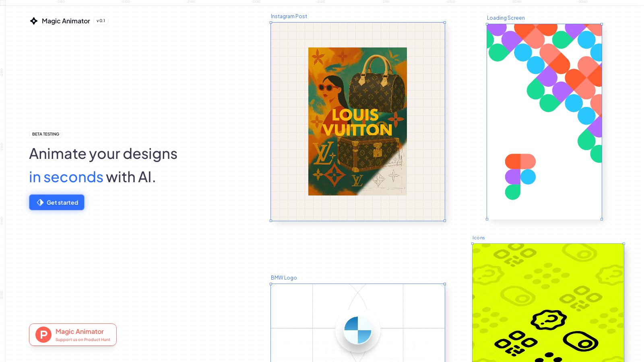Click the Magic Animator sparkle logo
Screen dimensions: 644x362
click(x=34, y=21)
